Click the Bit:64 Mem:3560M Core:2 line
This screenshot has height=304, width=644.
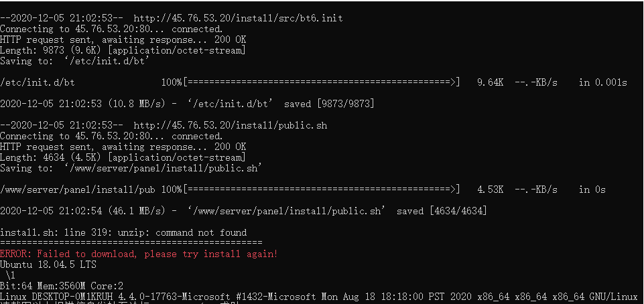click(x=62, y=286)
